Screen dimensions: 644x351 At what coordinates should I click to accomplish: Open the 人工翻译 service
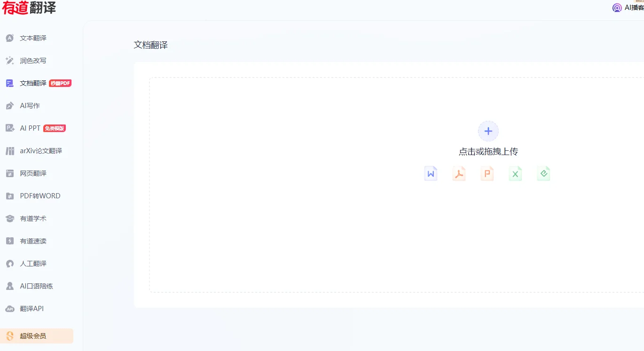(x=33, y=263)
